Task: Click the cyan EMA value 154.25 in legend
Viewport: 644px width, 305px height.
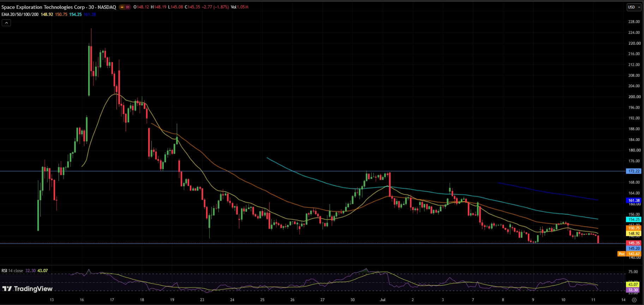Action: pyautogui.click(x=76, y=14)
